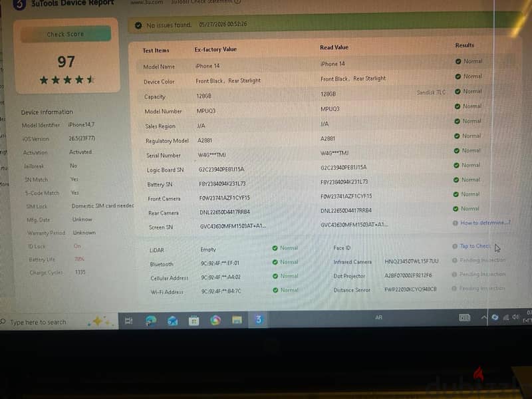The image size is (532, 399).
Task: Click Tap to Check for Face ID
Action: coord(475,246)
